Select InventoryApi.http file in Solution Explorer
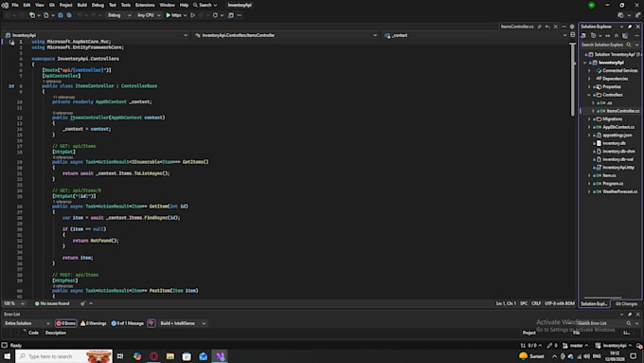 (618, 168)
